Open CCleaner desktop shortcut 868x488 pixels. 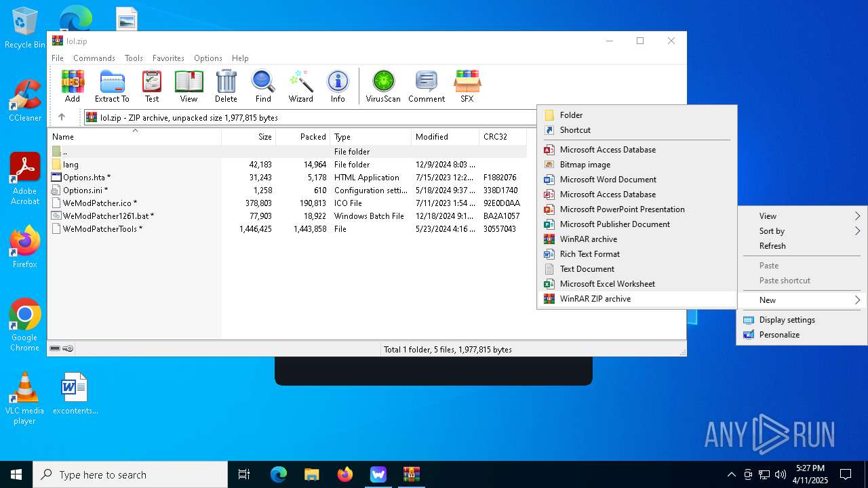pyautogui.click(x=24, y=100)
